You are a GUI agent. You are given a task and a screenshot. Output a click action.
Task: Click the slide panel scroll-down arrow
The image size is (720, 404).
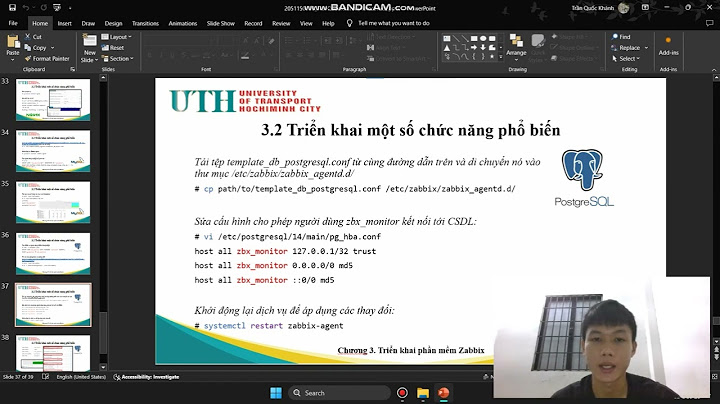click(103, 367)
